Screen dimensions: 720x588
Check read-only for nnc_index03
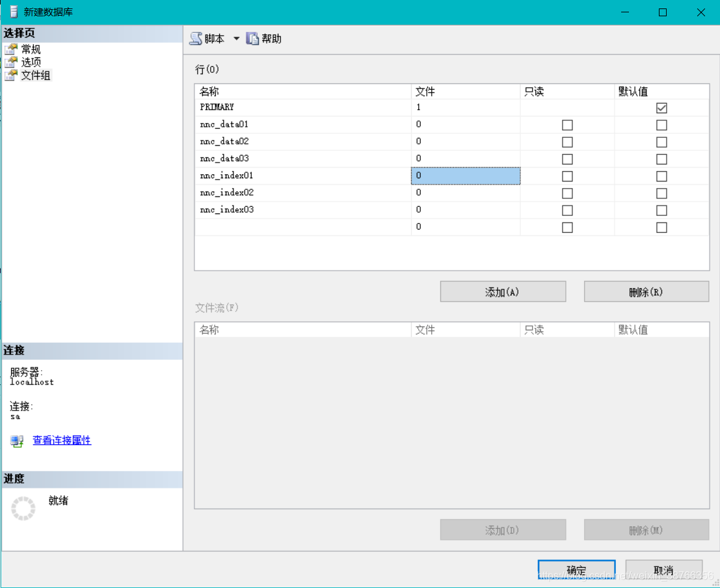click(567, 210)
